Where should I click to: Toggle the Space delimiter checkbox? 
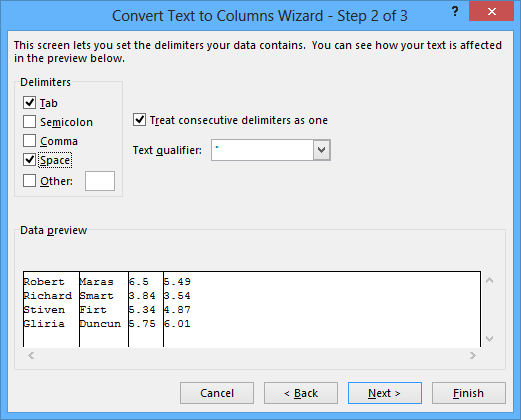pyautogui.click(x=29, y=160)
